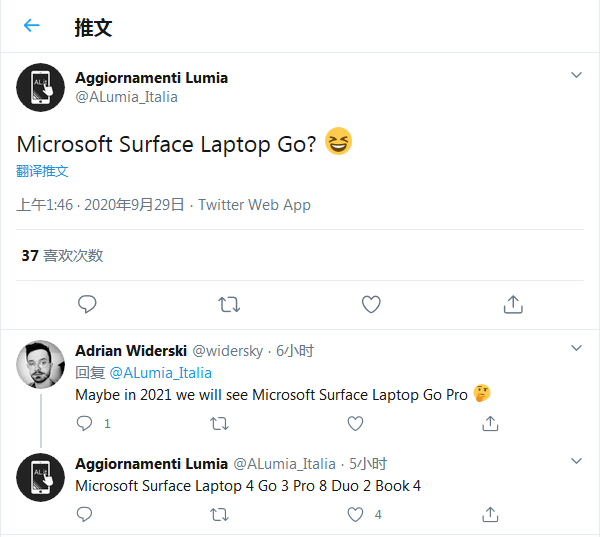Click the back arrow icon

point(32,26)
